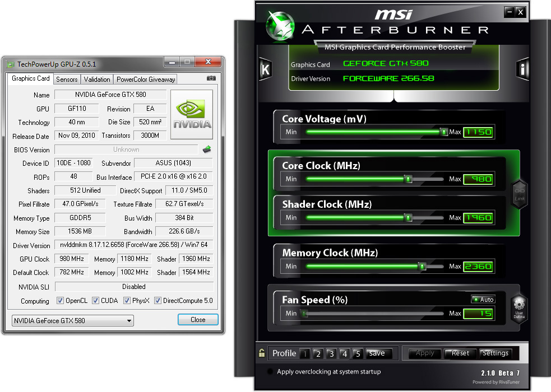This screenshot has width=551, height=392.
Task: Click the Memory Clock value field 2360
Action: pos(479,267)
